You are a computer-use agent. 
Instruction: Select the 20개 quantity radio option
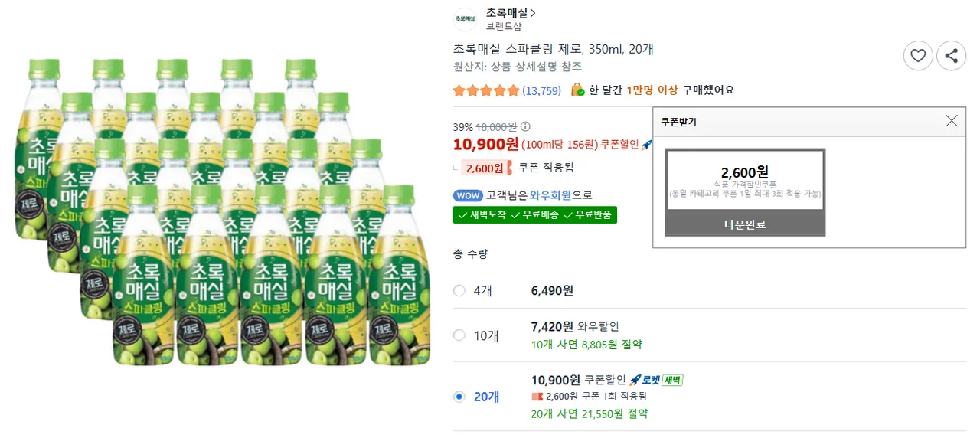[x=459, y=397]
